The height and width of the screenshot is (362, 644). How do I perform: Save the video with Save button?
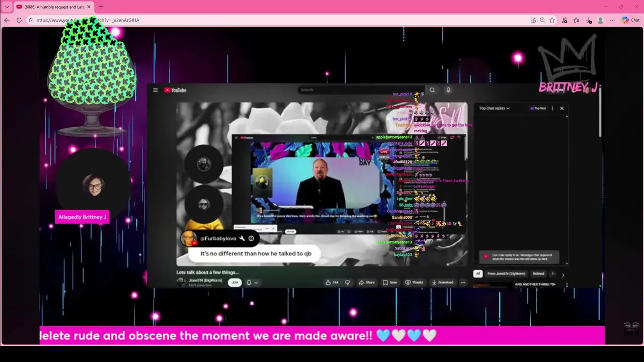click(x=389, y=282)
